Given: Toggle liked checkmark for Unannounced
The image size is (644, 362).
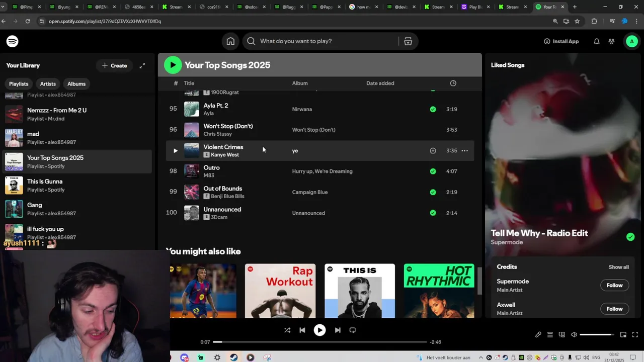Looking at the screenshot, I should [x=433, y=213].
